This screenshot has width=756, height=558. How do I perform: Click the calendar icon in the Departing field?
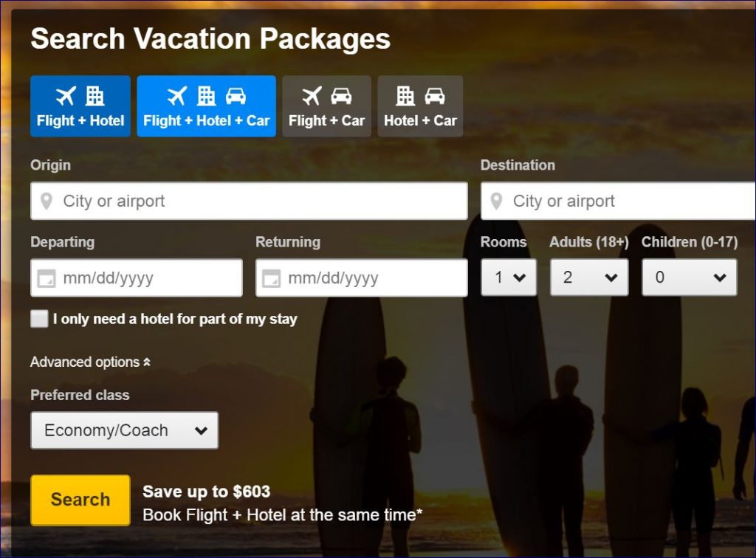pyautogui.click(x=46, y=278)
